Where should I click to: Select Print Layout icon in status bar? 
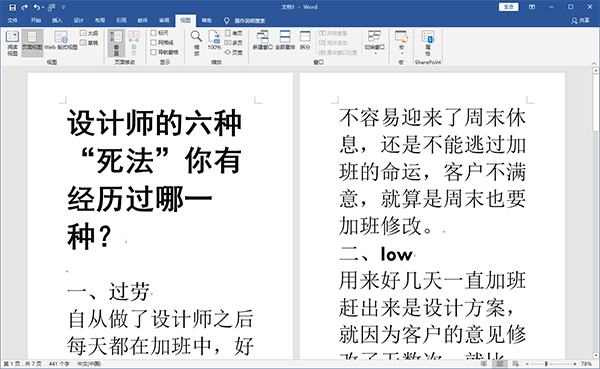click(500, 364)
